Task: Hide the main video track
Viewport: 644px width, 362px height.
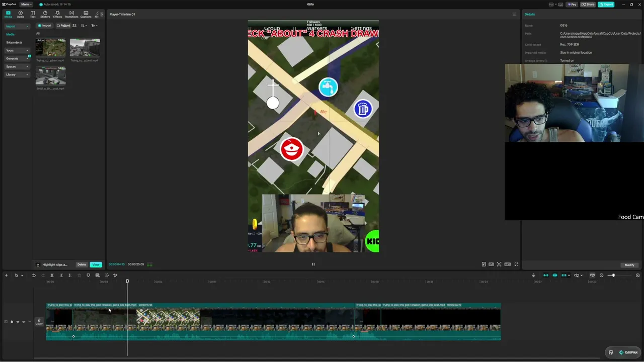Action: point(18,322)
